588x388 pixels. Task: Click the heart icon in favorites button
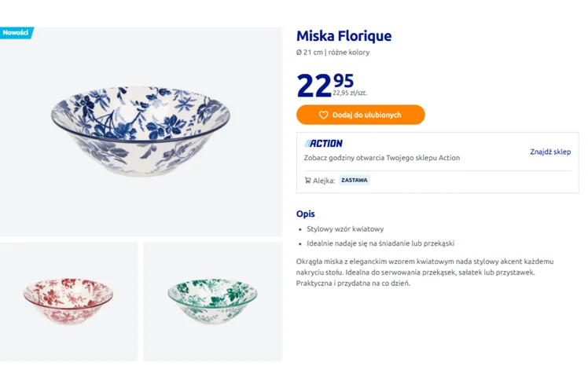pos(323,115)
